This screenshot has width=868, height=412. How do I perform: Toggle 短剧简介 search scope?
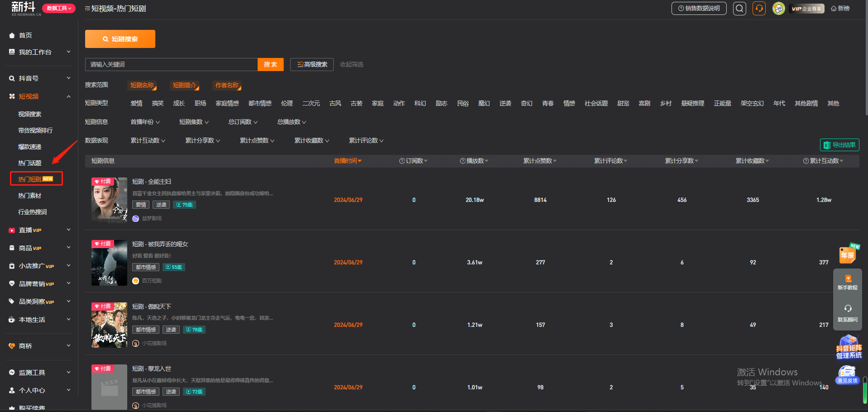point(185,85)
